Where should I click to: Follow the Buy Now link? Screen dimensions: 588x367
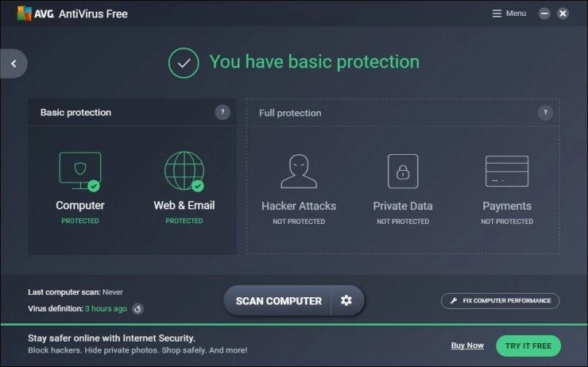467,346
